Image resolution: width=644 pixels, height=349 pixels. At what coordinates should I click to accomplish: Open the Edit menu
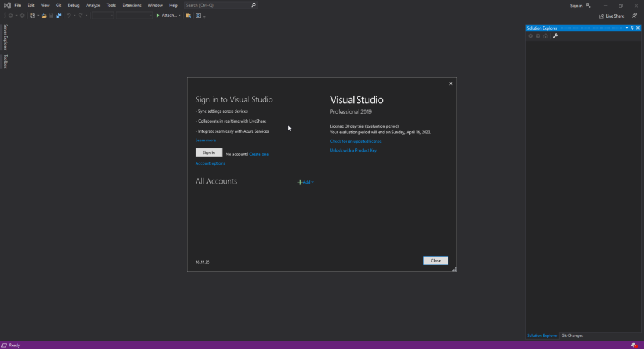(x=31, y=5)
